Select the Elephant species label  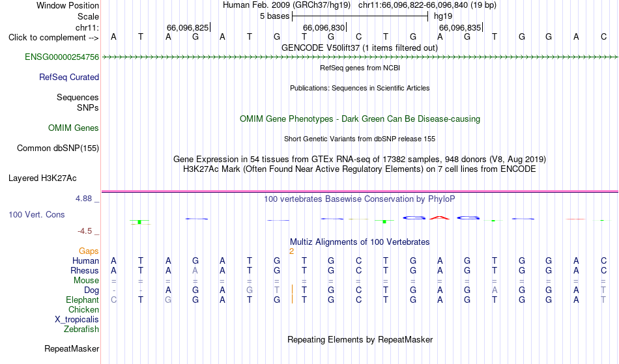click(x=82, y=300)
